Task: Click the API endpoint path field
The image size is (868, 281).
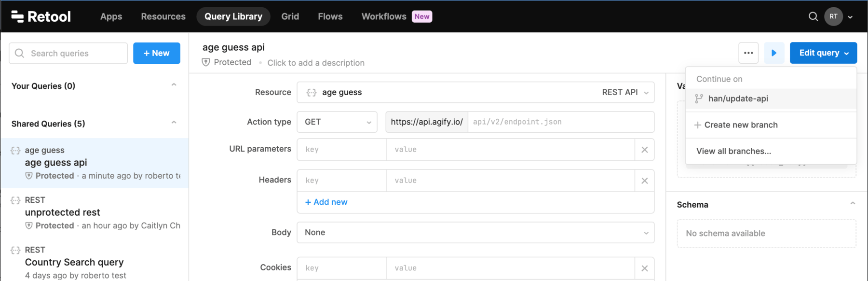Action: [561, 122]
